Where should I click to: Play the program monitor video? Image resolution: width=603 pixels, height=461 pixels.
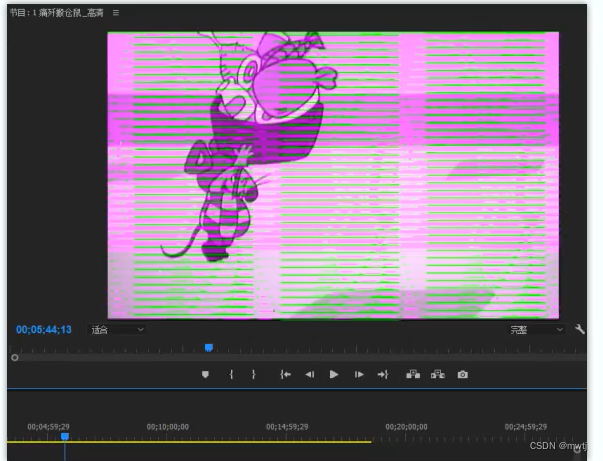tap(334, 374)
